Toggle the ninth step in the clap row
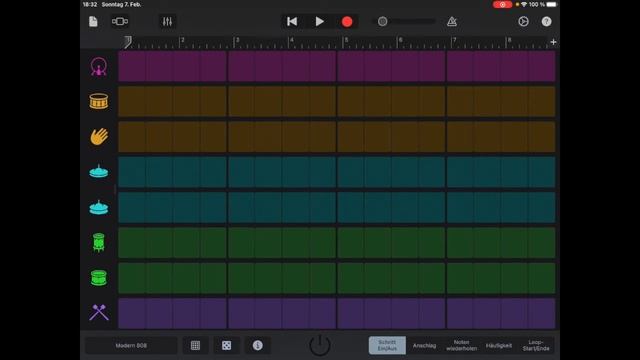 351,137
